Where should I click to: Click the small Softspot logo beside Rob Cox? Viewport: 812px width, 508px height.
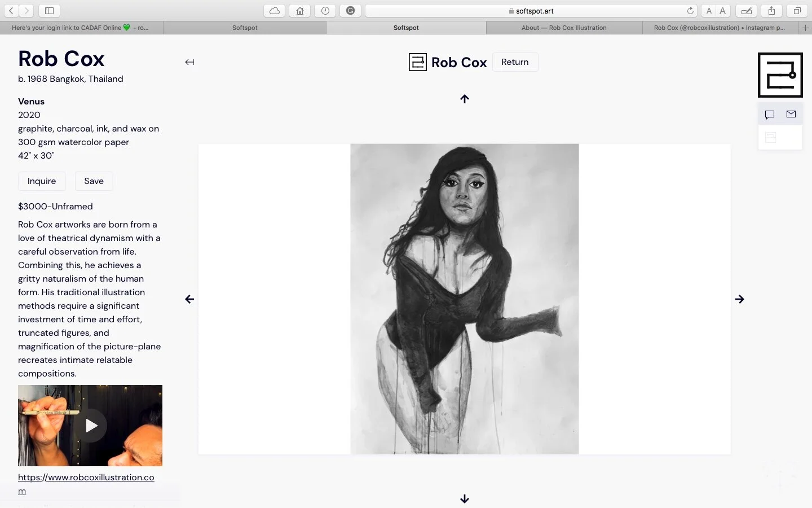point(418,62)
